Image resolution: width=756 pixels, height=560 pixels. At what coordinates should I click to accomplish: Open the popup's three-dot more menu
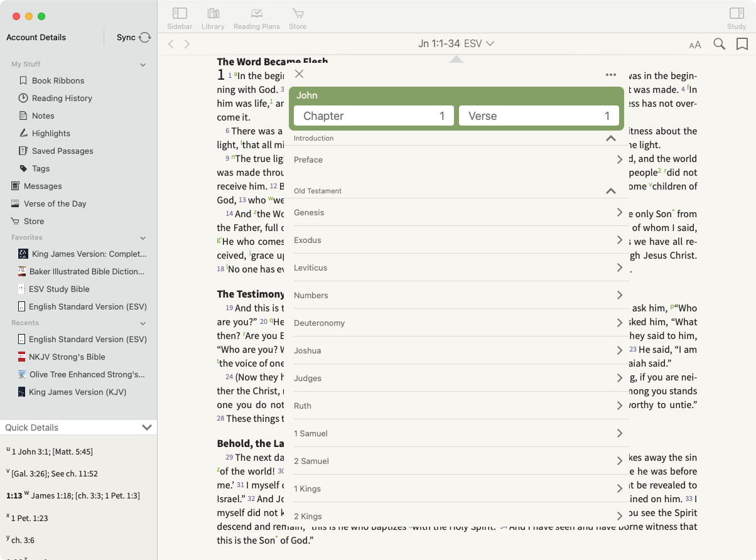(611, 75)
